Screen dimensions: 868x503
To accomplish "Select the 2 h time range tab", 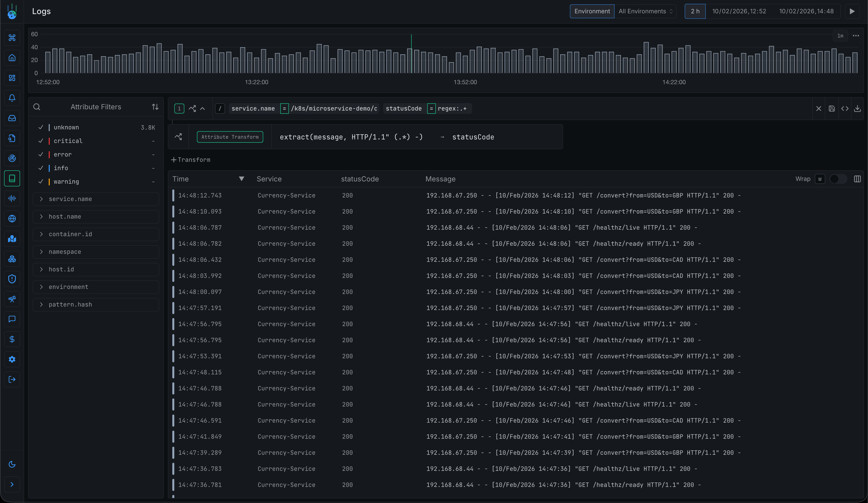I will point(695,11).
